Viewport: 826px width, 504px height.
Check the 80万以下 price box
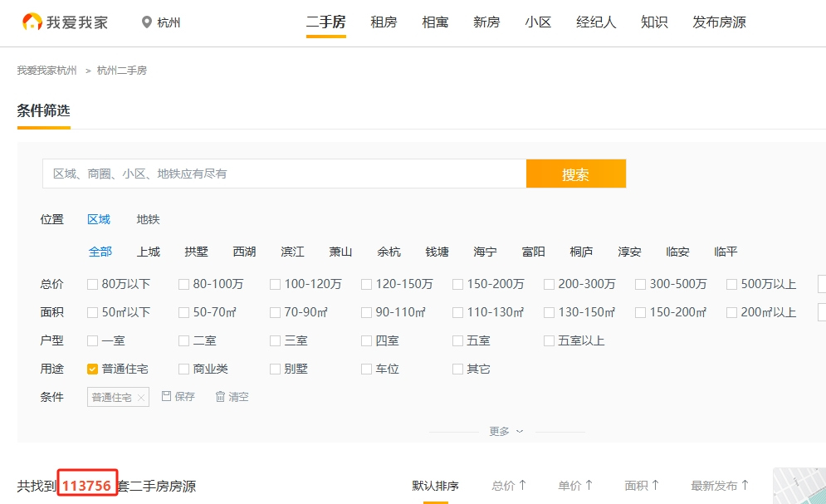[x=92, y=285]
